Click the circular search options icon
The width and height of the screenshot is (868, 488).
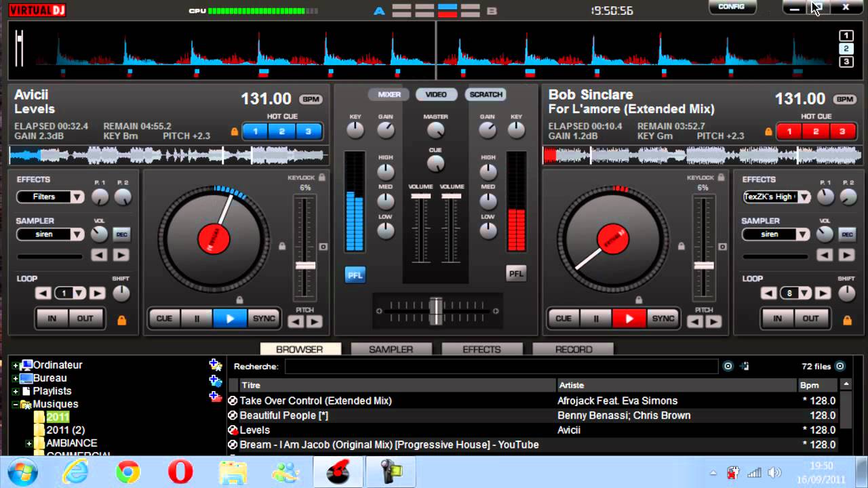pyautogui.click(x=728, y=366)
